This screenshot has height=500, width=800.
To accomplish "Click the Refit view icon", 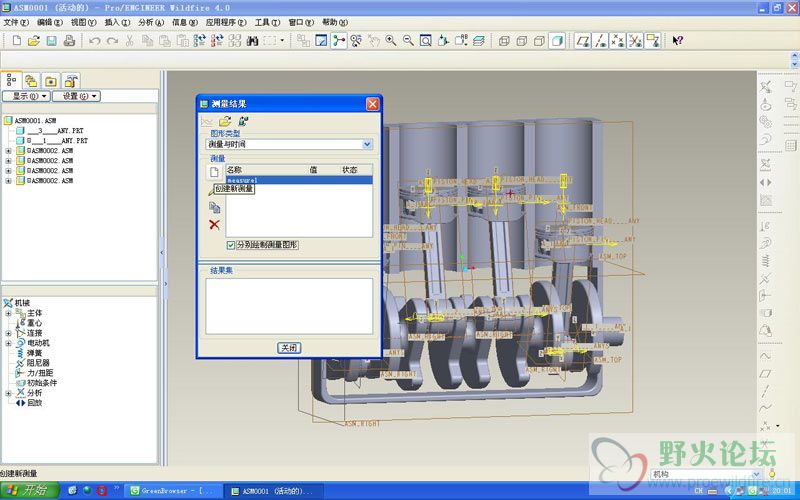I will [426, 40].
